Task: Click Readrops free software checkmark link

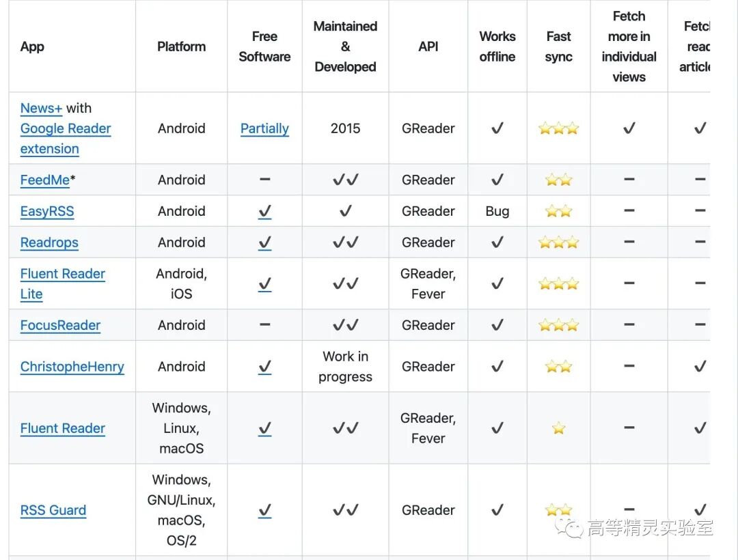Action: (x=264, y=242)
